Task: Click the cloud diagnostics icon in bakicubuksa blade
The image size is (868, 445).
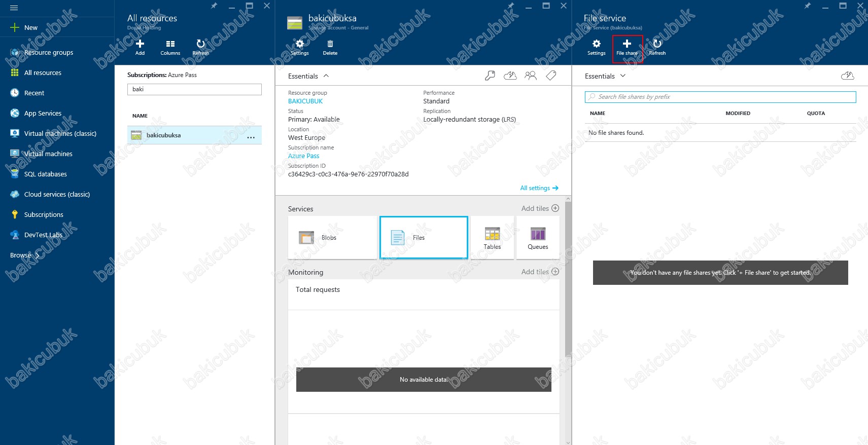Action: click(x=510, y=76)
